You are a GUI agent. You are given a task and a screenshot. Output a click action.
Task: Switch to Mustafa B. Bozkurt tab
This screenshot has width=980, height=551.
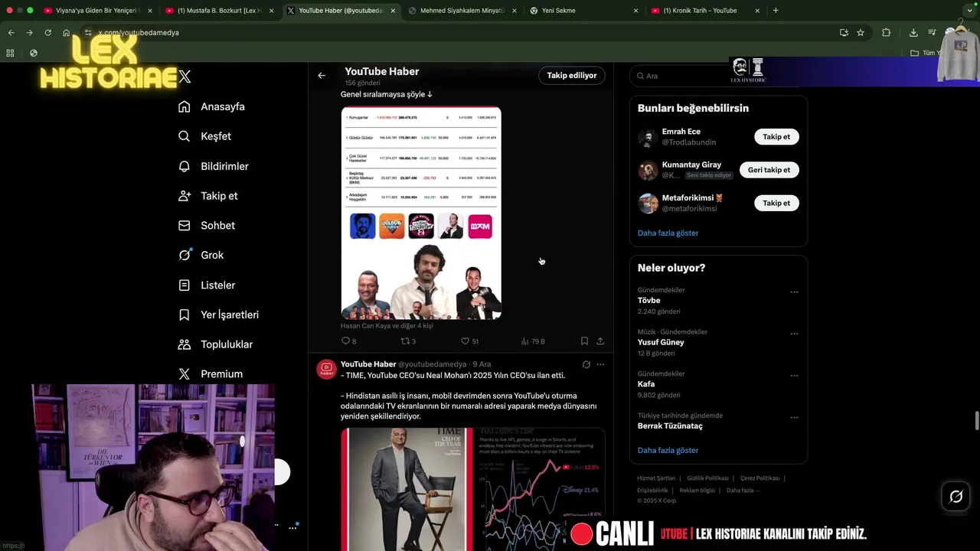coord(219,11)
